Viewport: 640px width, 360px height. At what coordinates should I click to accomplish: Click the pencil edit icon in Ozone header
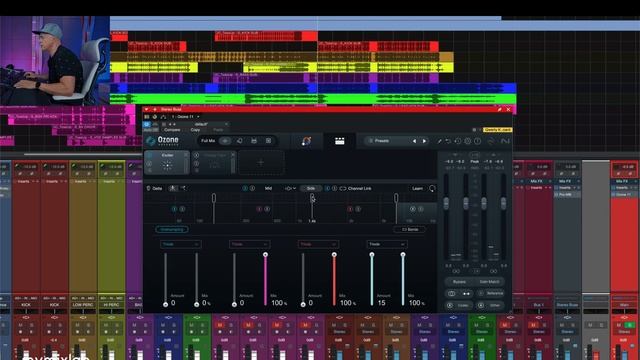pos(440,141)
